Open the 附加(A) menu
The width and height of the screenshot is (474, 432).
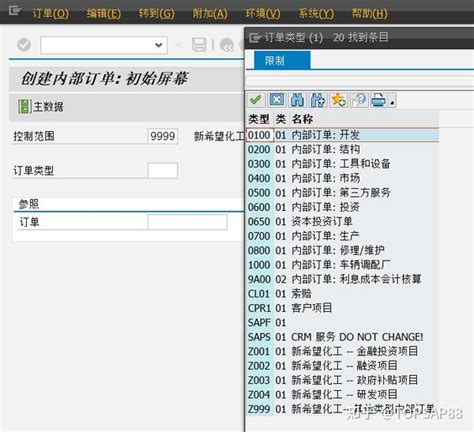(x=210, y=14)
